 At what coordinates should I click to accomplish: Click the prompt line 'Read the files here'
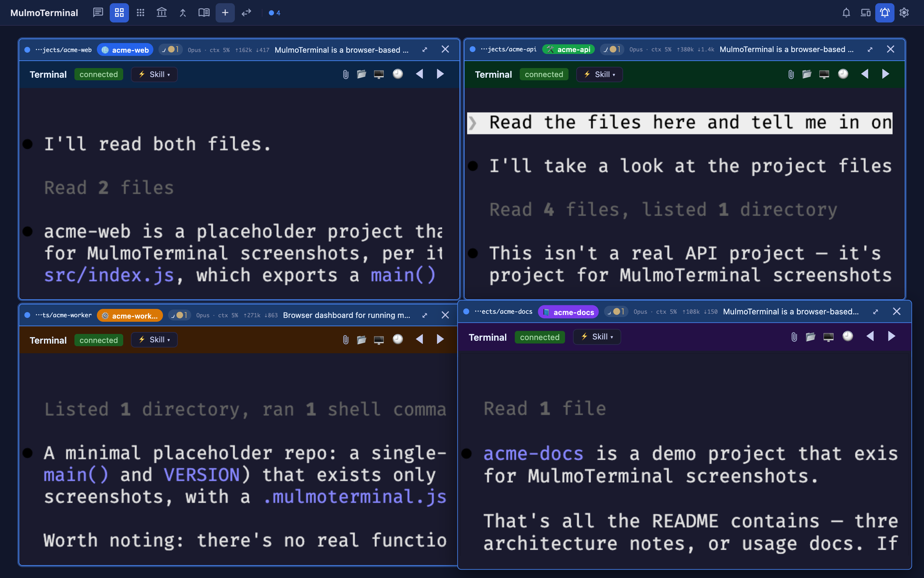[680, 123]
